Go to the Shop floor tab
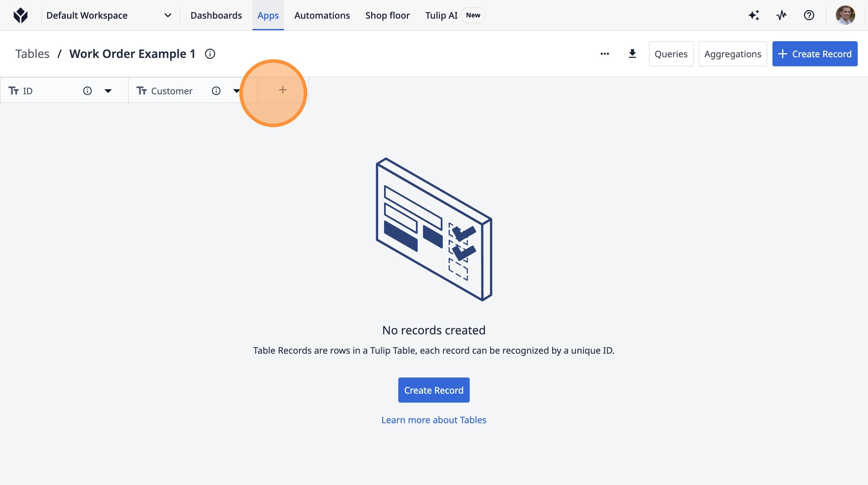This screenshot has width=868, height=485. [x=387, y=15]
